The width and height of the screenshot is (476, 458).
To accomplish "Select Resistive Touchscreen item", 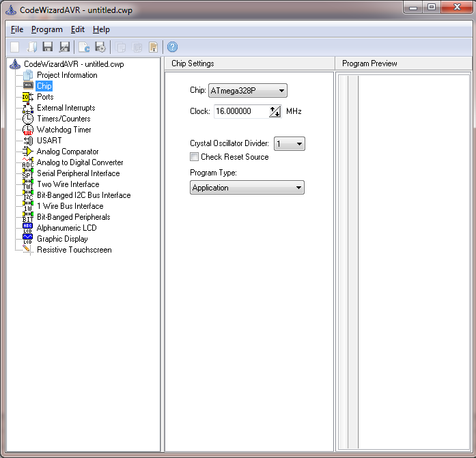I will 74,250.
